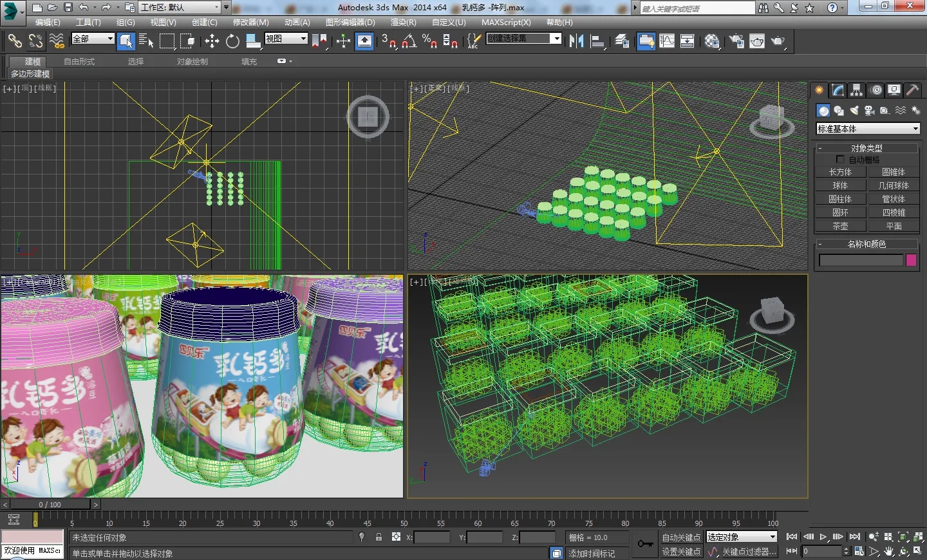Screen dimensions: 927x560
Task: Activate the Select and Move tool
Action: click(x=212, y=41)
